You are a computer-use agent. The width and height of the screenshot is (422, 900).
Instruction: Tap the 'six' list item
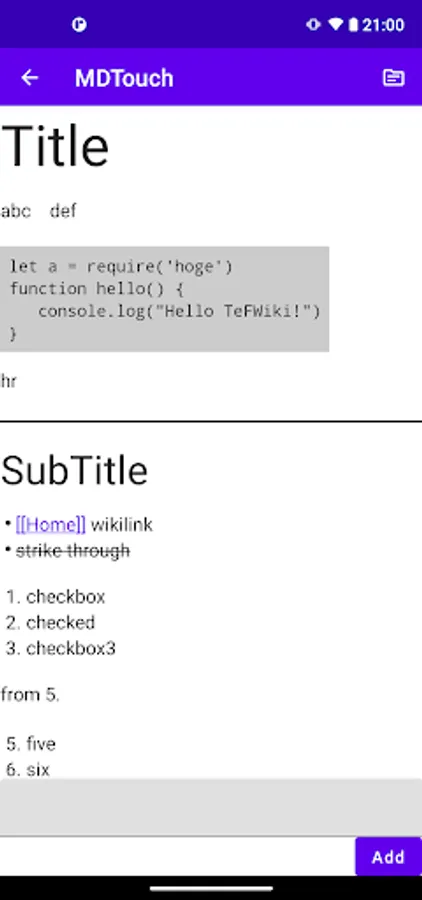pyautogui.click(x=38, y=770)
